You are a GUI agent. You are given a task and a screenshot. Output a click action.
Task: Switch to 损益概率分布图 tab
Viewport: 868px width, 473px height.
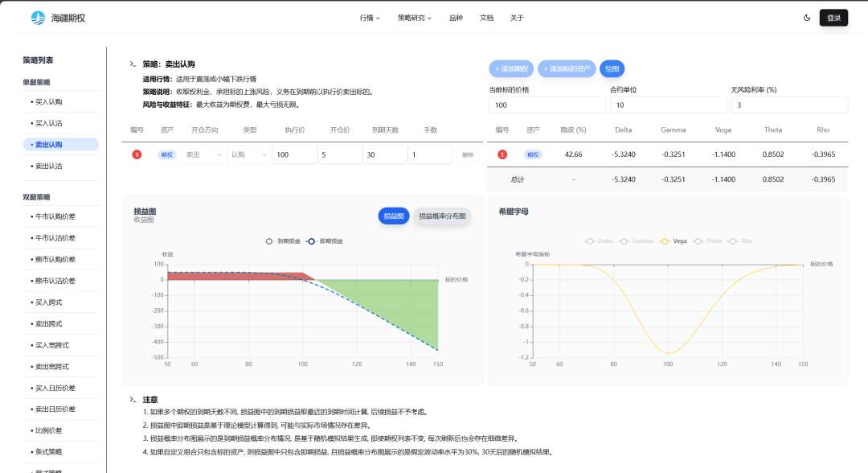pos(442,216)
